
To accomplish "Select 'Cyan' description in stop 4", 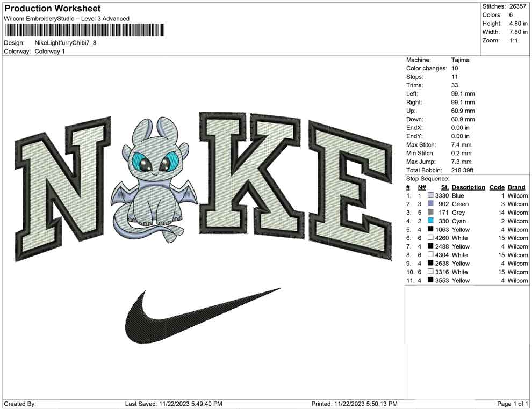I will point(459,221).
